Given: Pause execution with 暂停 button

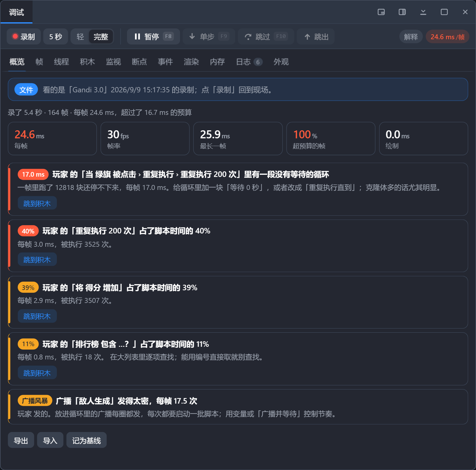Looking at the screenshot, I should pyautogui.click(x=153, y=37).
